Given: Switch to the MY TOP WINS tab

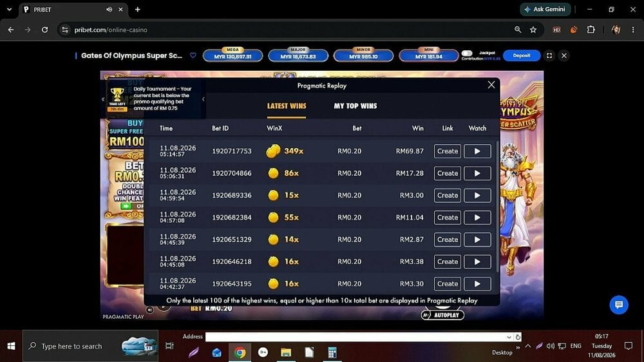Looking at the screenshot, I should pos(355,106).
